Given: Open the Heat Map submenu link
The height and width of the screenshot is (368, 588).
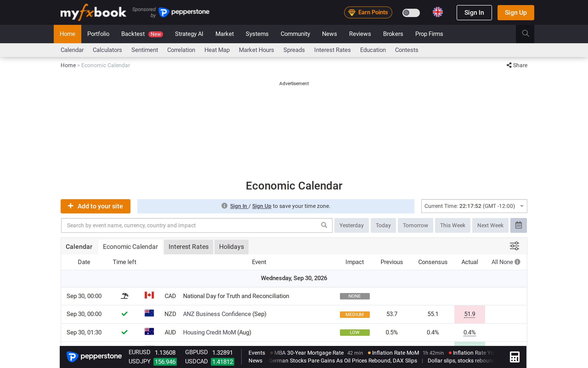Looking at the screenshot, I should click(217, 50).
